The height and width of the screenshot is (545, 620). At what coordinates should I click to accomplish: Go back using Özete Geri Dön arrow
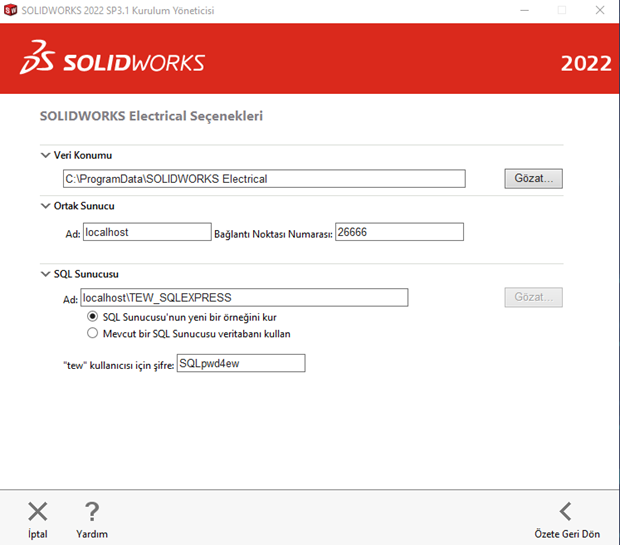(565, 512)
